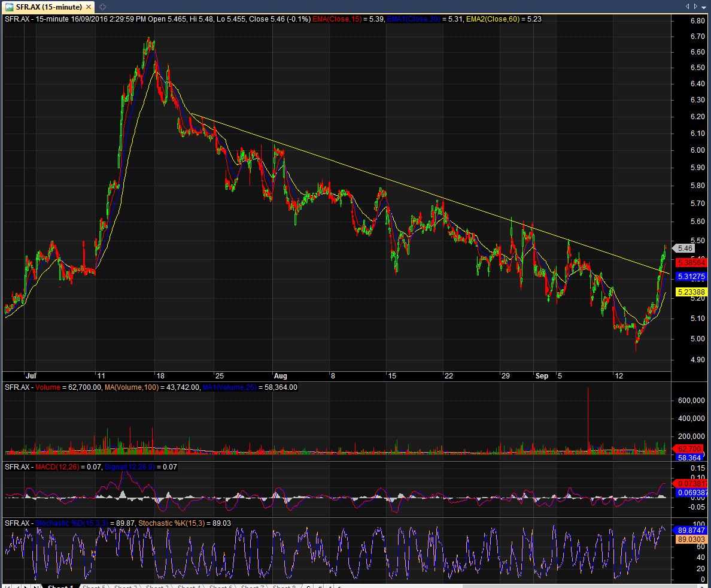The image size is (711, 588).
Task: Click the blue 58,364 volume MA tag
Action: click(689, 457)
